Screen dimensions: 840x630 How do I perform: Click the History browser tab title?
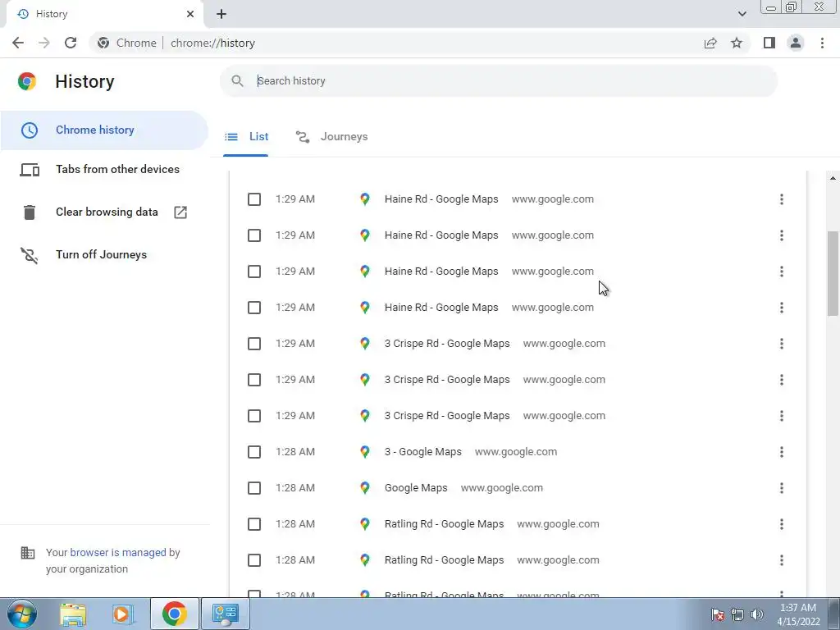[52, 14]
